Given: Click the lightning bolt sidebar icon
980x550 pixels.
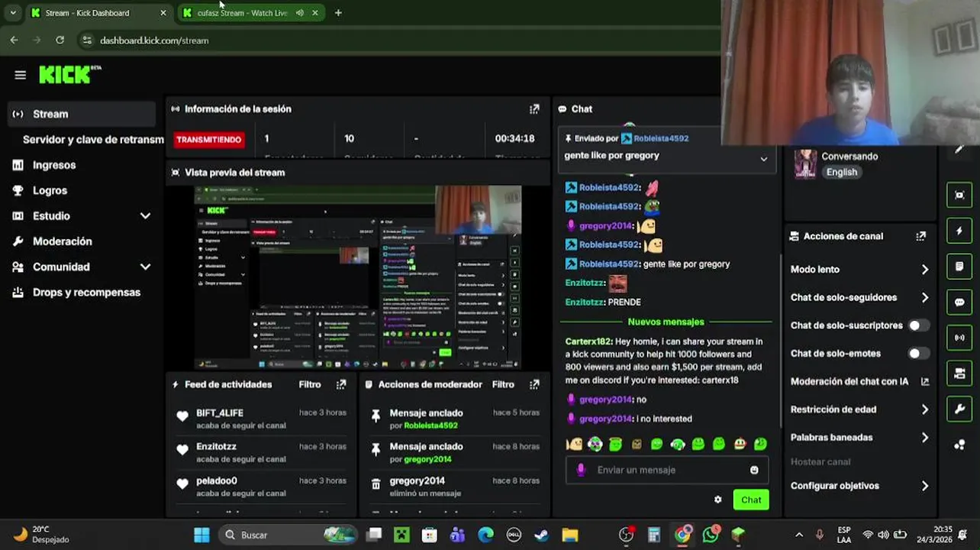Looking at the screenshot, I should pos(959,231).
